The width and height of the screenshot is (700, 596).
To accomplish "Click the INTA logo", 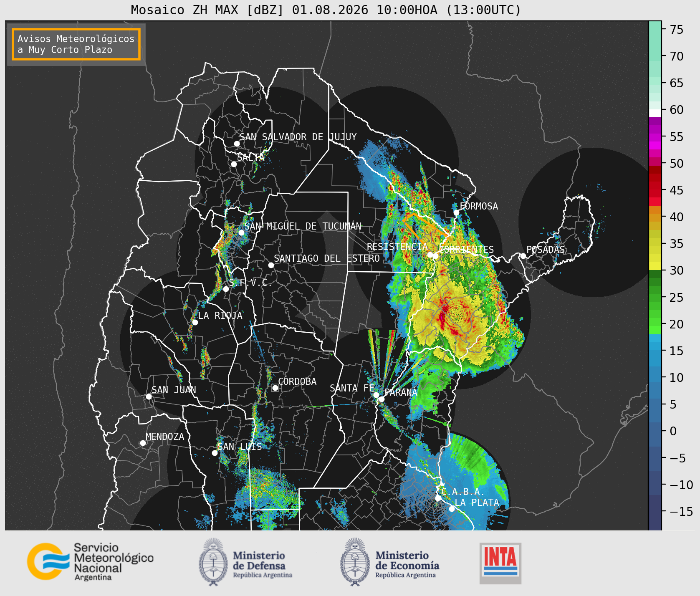I will [x=500, y=563].
